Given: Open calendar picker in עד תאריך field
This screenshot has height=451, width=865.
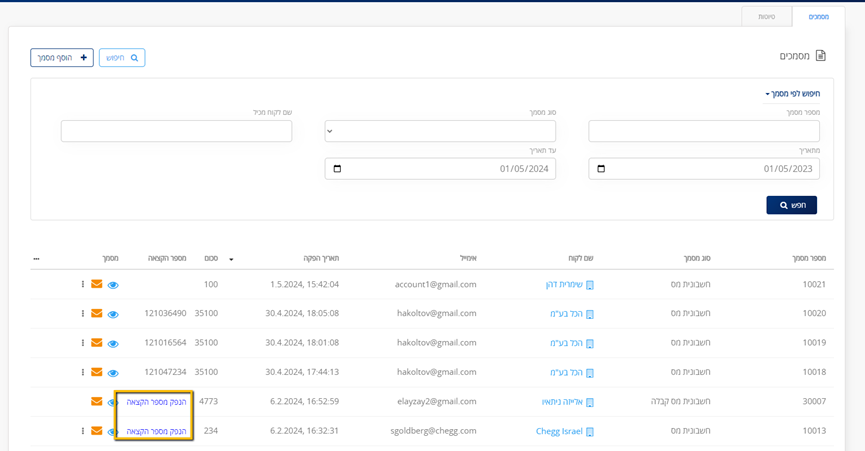Looking at the screenshot, I should click(338, 169).
